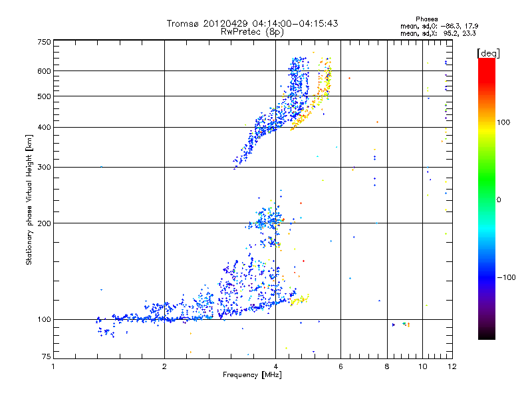This screenshot has width=532, height=399.
Task: Click the 300 tick on the height axis
Action: 44,167
